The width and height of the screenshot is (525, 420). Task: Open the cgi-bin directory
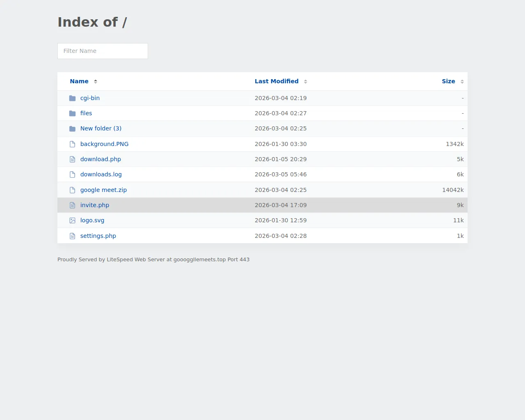click(90, 98)
